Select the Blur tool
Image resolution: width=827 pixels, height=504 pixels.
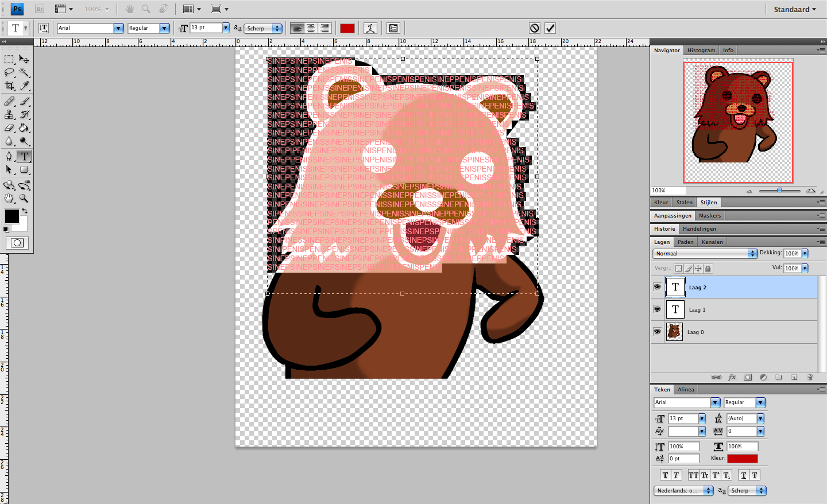pos(9,141)
